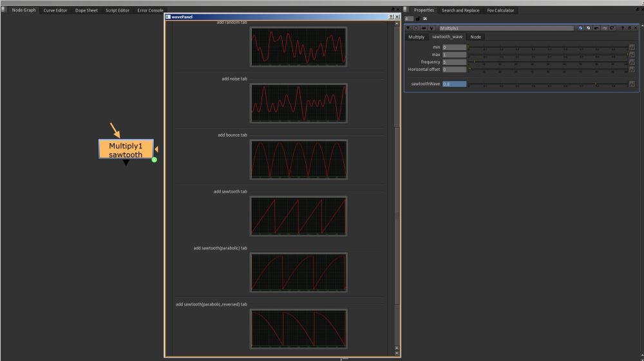Close the Multiply1 properties panel

point(636,28)
